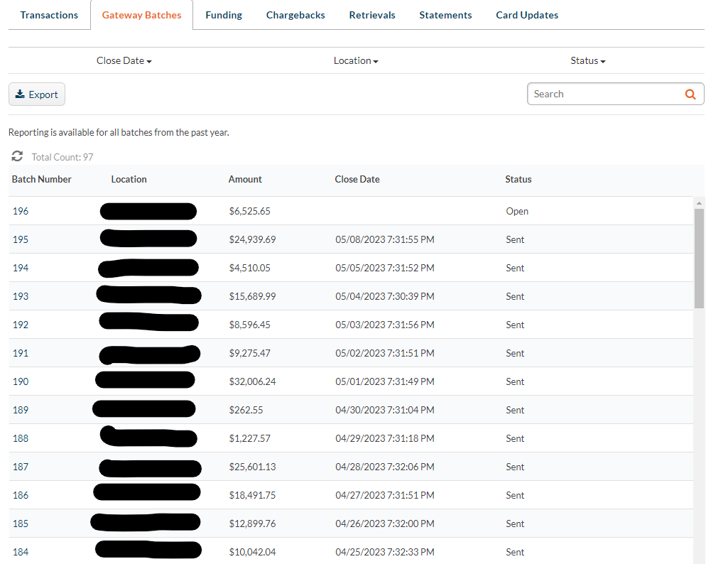Select batch number 192
The width and height of the screenshot is (728, 564).
(x=21, y=325)
